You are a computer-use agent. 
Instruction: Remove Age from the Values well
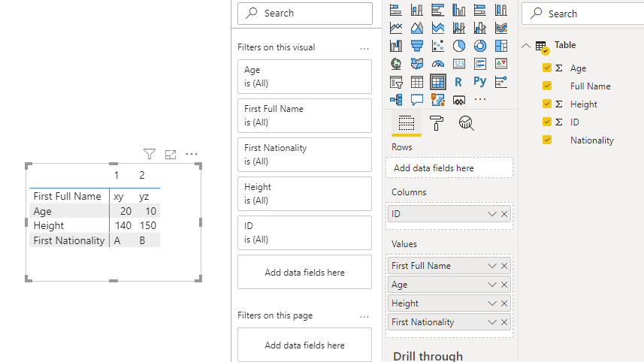pyautogui.click(x=504, y=285)
